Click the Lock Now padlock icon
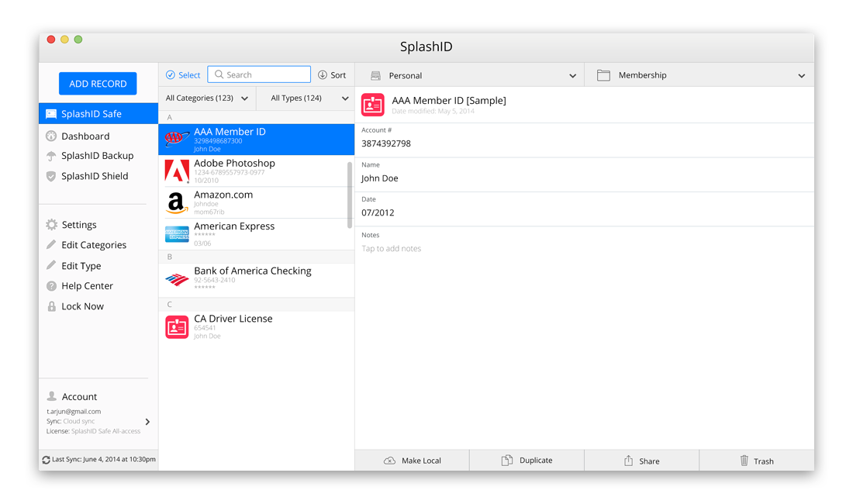Image resolution: width=853 pixels, height=504 pixels. (52, 306)
